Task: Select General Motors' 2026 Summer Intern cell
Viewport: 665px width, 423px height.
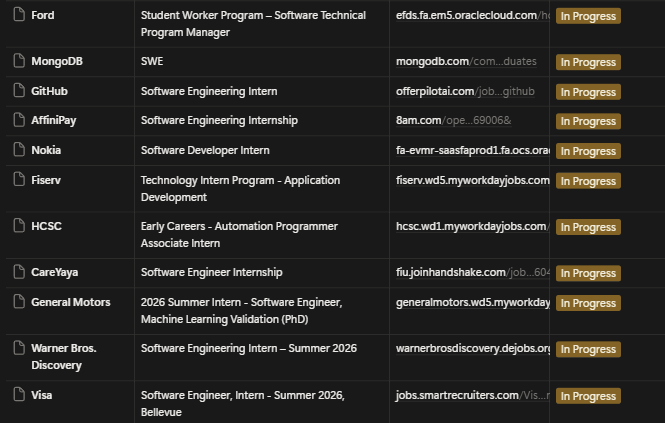Action: pyautogui.click(x=262, y=311)
